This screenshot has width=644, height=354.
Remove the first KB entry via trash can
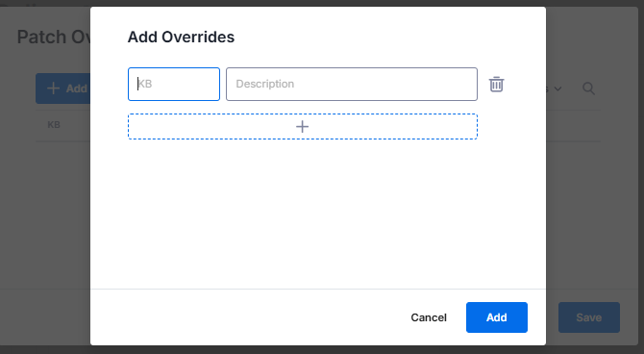496,85
